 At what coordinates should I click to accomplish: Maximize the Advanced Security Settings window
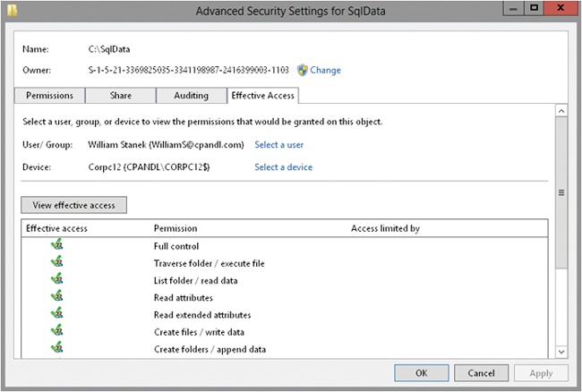(x=535, y=9)
